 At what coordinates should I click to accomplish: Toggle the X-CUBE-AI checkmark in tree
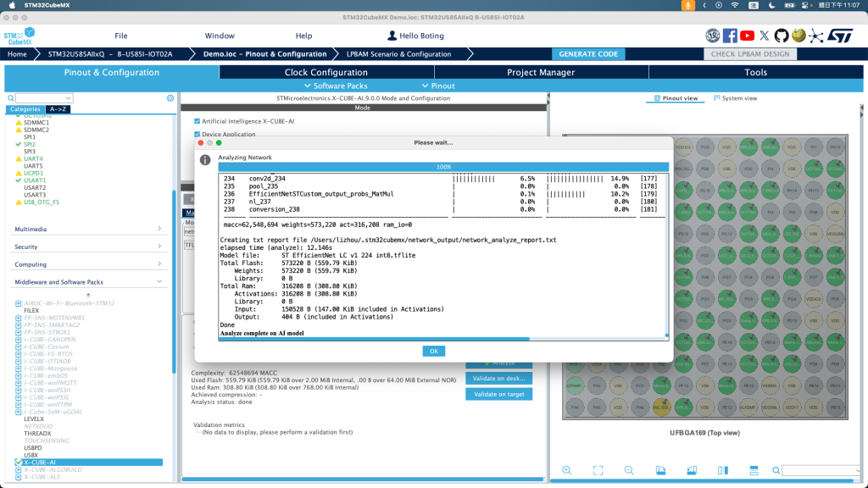coord(19,463)
